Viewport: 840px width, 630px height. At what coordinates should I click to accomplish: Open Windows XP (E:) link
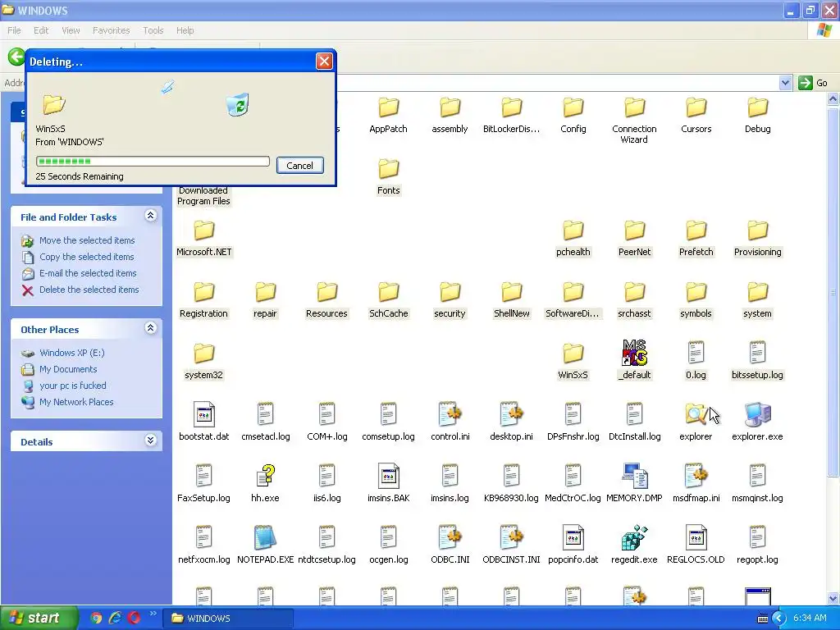coord(72,353)
